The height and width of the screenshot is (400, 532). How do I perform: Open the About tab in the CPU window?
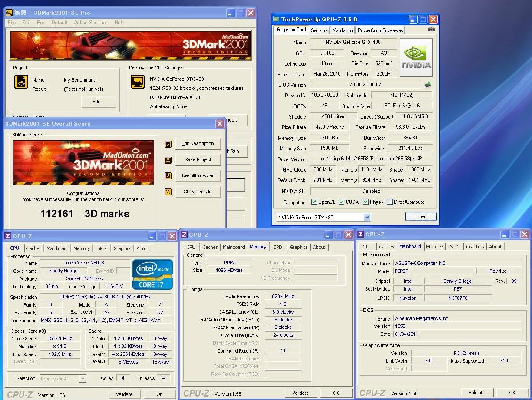click(x=143, y=248)
